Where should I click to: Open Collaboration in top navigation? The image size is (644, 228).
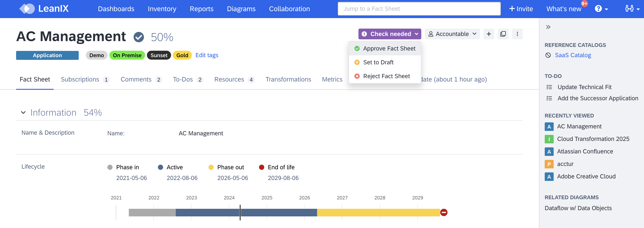[x=289, y=9]
